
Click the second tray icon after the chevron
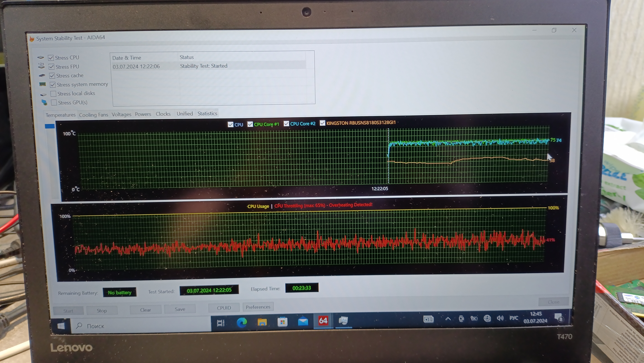(474, 318)
